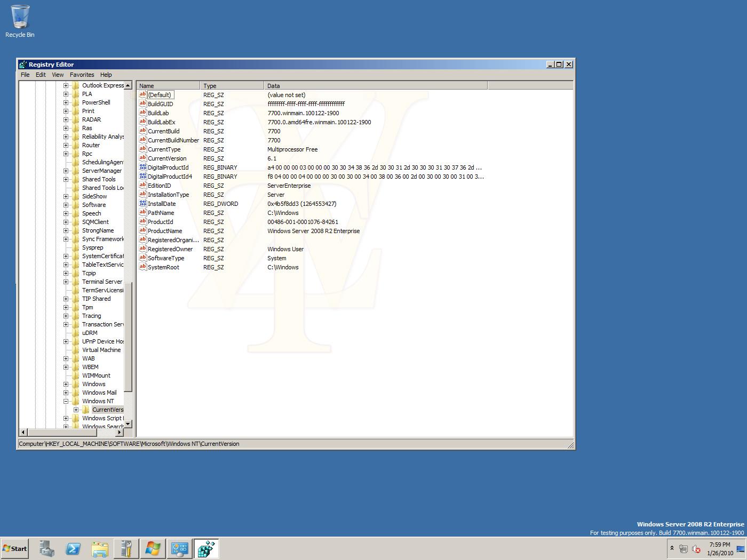Expand the Windows Mail key
This screenshot has height=560, width=747.
[x=66, y=393]
